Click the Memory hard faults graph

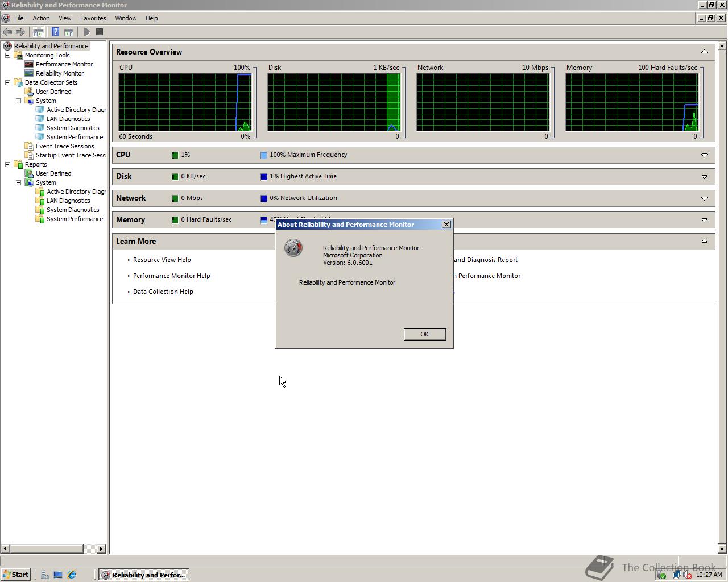pyautogui.click(x=632, y=102)
